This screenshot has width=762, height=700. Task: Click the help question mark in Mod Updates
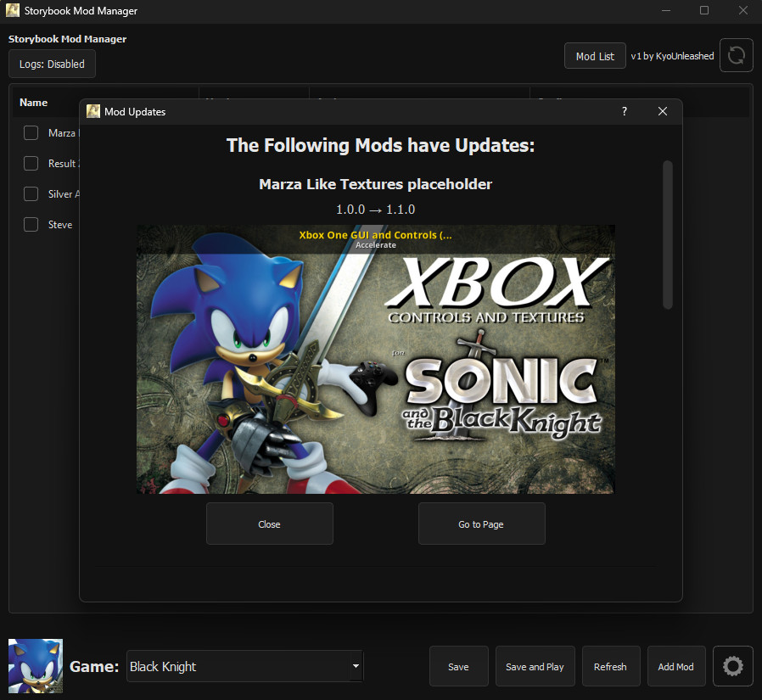tap(625, 111)
